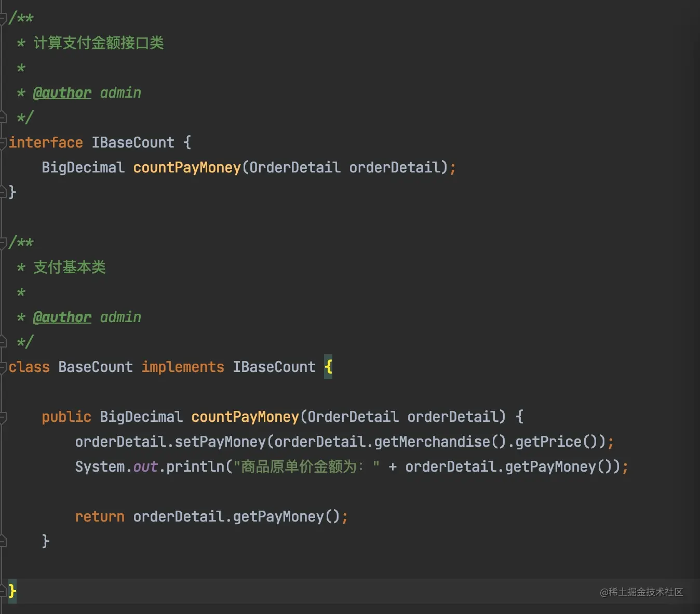Viewport: 700px width, 614px height.
Task: Click the '商品原单价金额为' string literal
Action: pos(306,466)
